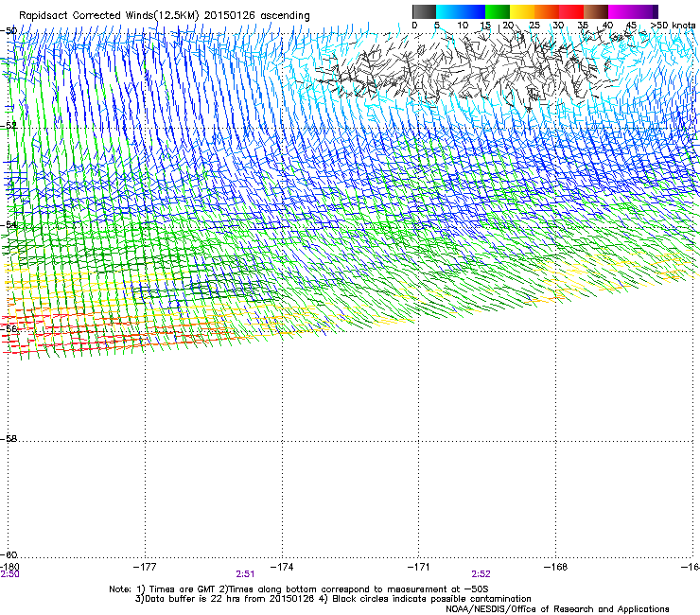The width and height of the screenshot is (700, 615).
Task: Click the '20150126 ascending' text in title
Action: coord(257,16)
